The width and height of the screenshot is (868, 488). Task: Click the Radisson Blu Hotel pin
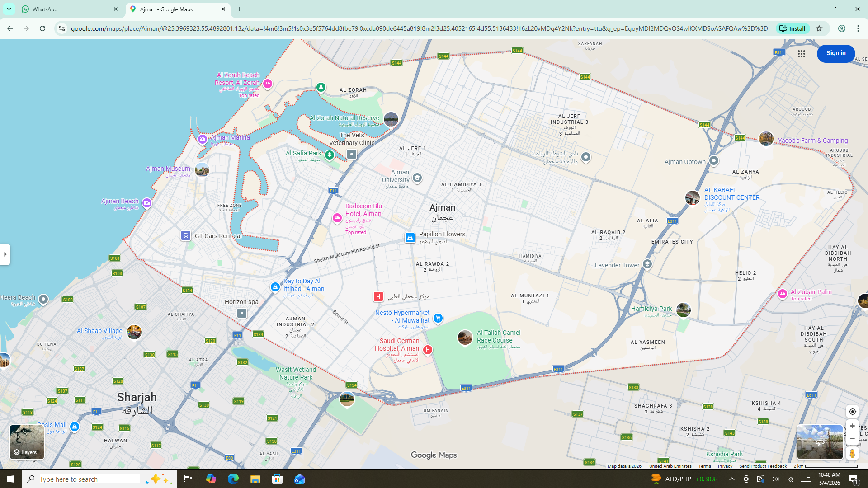coord(337,218)
